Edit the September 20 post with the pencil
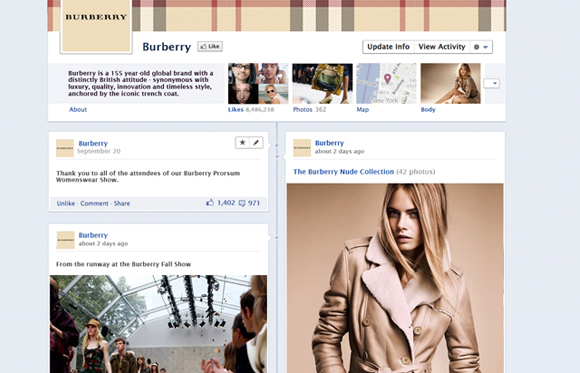Viewport: 580px width, 373px height. click(x=256, y=142)
